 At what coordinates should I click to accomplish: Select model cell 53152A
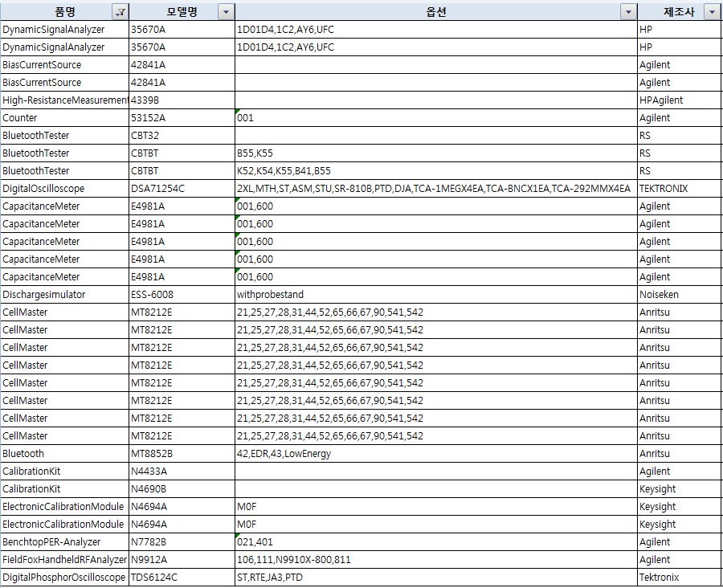[x=181, y=118]
